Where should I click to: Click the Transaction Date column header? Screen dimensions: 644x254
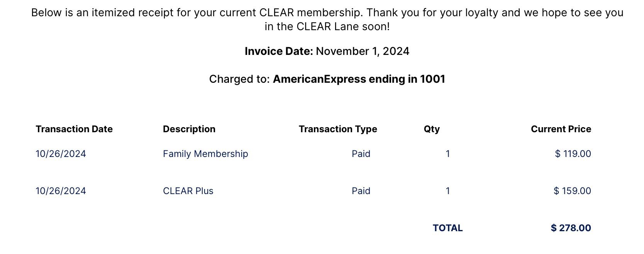pyautogui.click(x=74, y=129)
